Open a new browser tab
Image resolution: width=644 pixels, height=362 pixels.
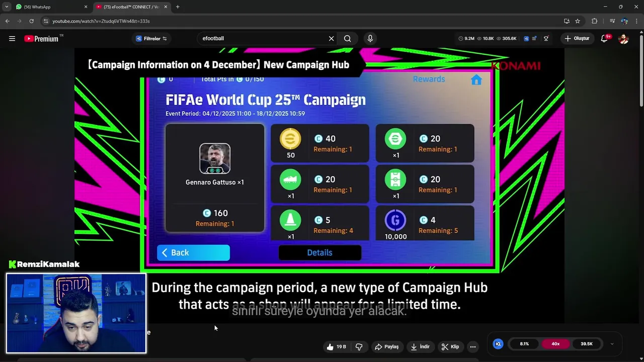coord(178,7)
